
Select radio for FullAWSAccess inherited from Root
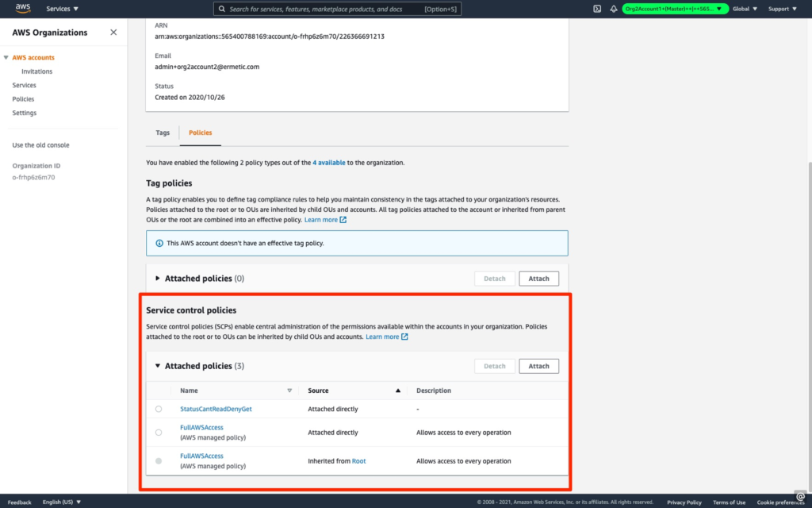click(x=159, y=461)
